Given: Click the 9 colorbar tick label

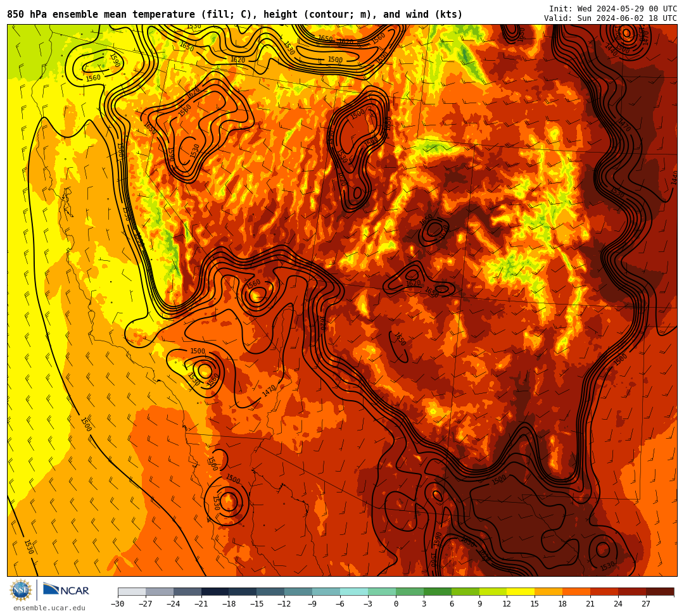Looking at the screenshot, I should point(479,604).
